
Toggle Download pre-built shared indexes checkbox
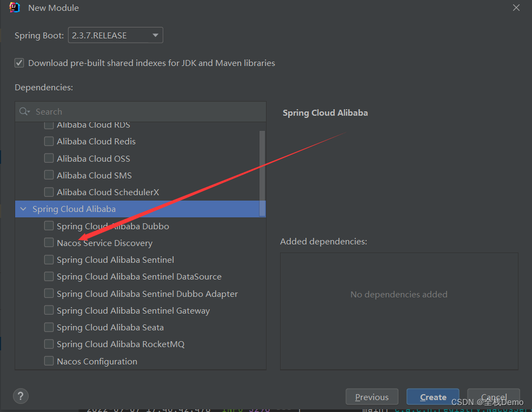click(x=19, y=63)
